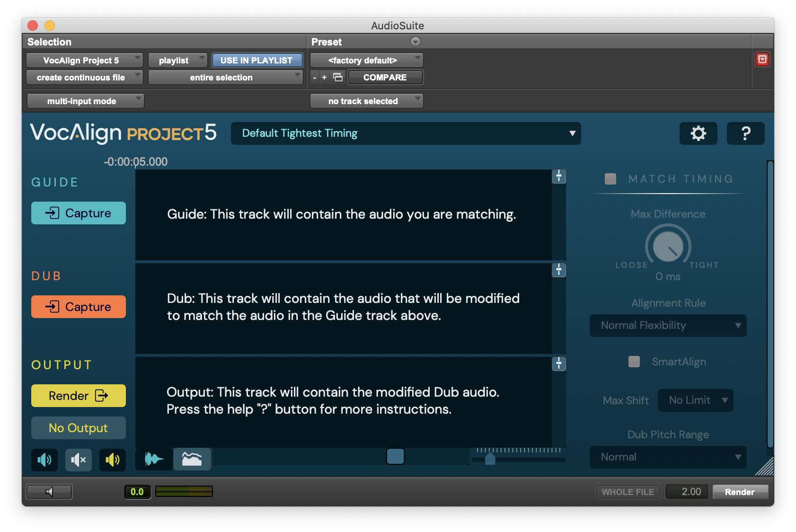Switch to waveform display view

point(154,459)
